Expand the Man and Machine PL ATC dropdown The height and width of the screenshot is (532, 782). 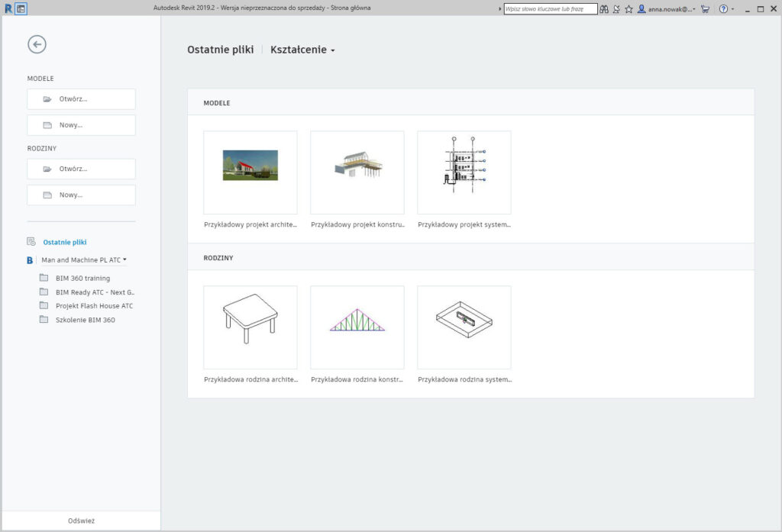[84, 260]
